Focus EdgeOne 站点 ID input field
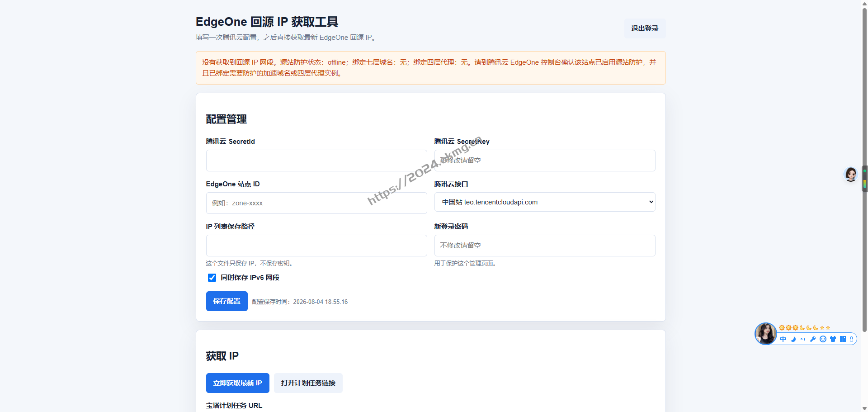 tap(316, 203)
